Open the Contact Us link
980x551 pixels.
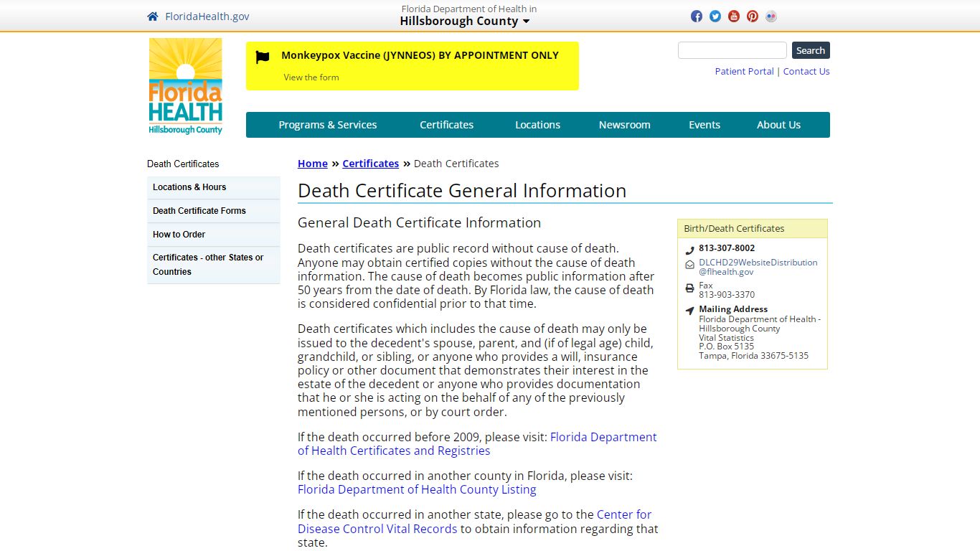click(806, 71)
